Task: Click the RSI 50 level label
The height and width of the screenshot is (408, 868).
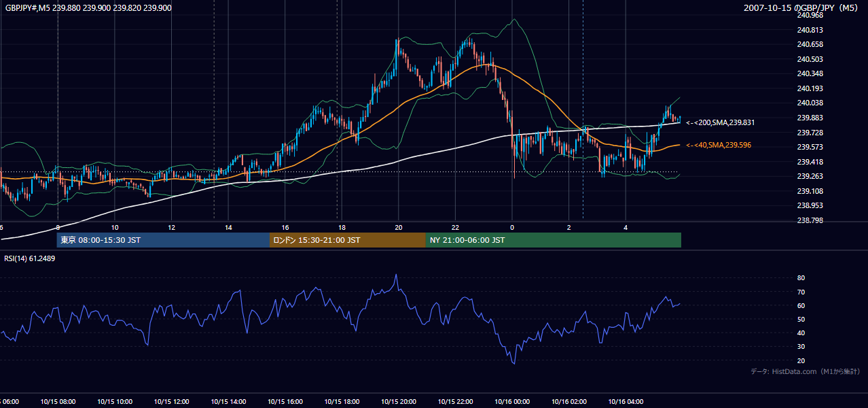Action: (x=801, y=319)
